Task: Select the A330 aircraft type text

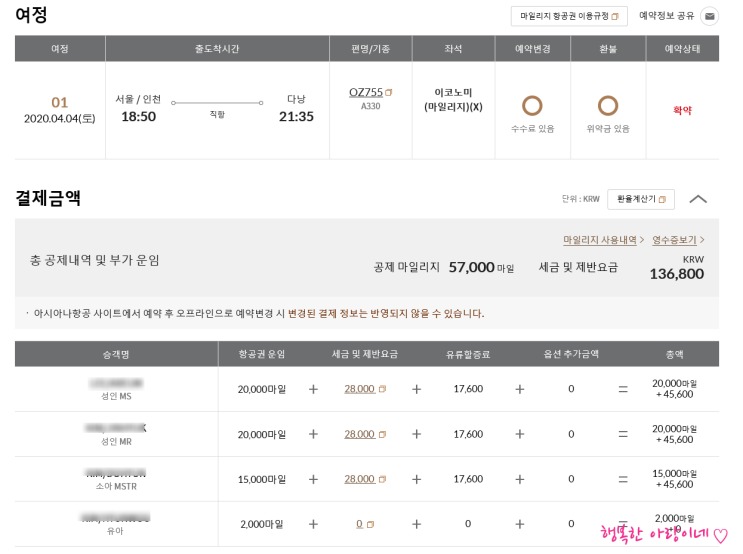Action: [371, 106]
